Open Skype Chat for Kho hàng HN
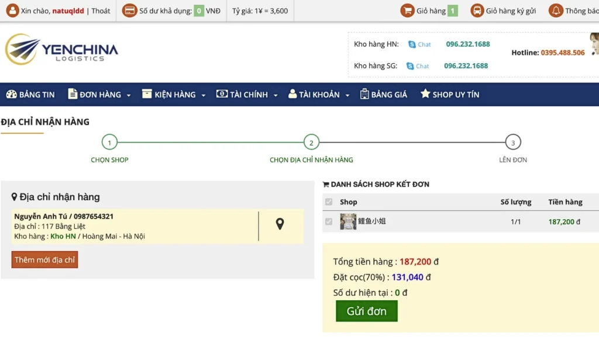 point(419,44)
